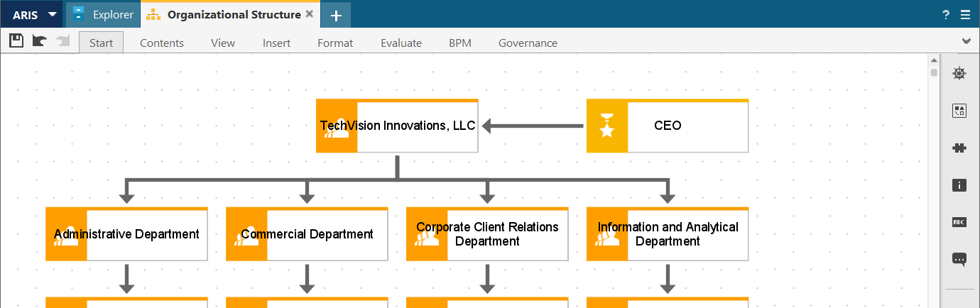
Task: Open the View ribbon tab
Action: click(223, 43)
